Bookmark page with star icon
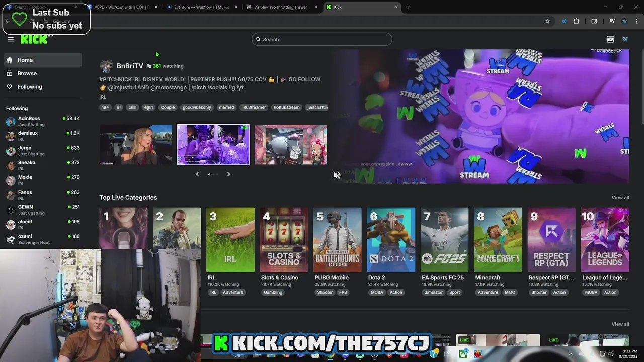The image size is (644, 362). [547, 21]
